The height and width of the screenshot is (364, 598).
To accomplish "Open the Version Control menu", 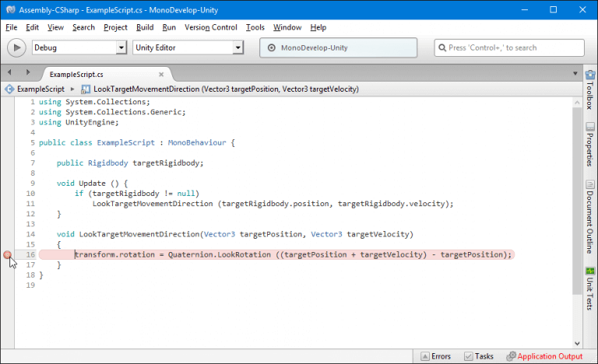I will click(211, 27).
